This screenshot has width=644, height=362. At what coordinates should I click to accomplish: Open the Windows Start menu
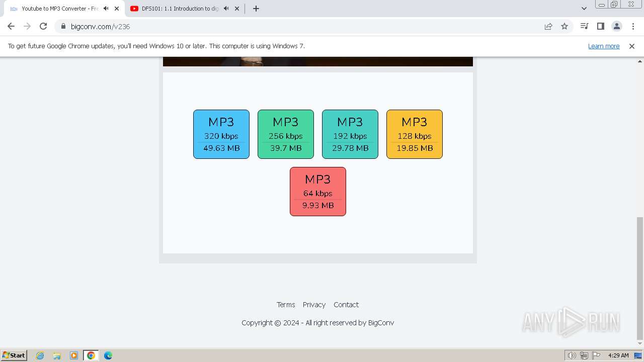(14, 355)
